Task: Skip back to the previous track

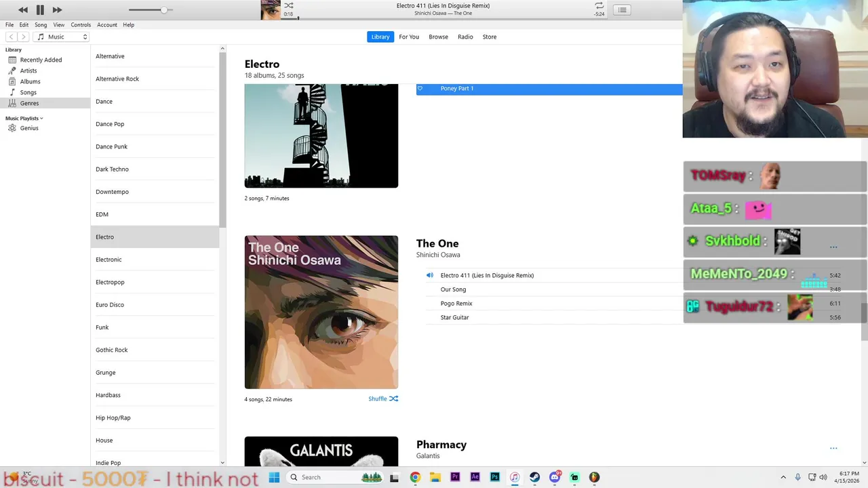Action: pyautogui.click(x=23, y=9)
